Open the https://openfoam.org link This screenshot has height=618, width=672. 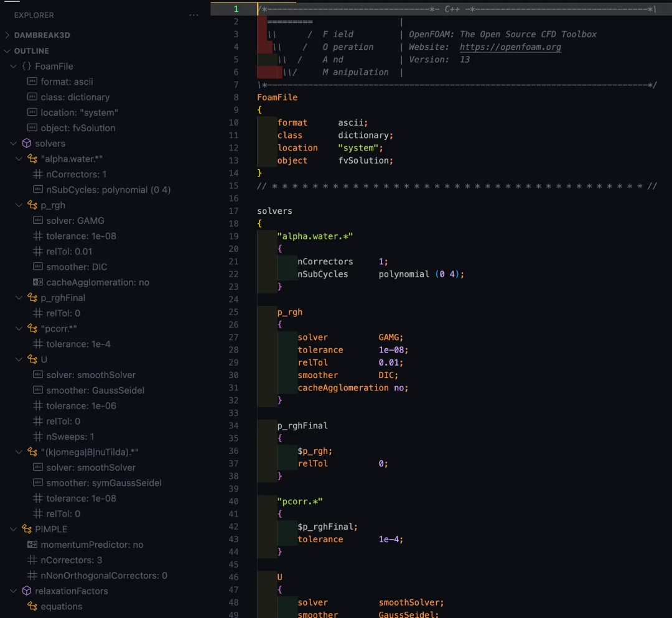510,47
